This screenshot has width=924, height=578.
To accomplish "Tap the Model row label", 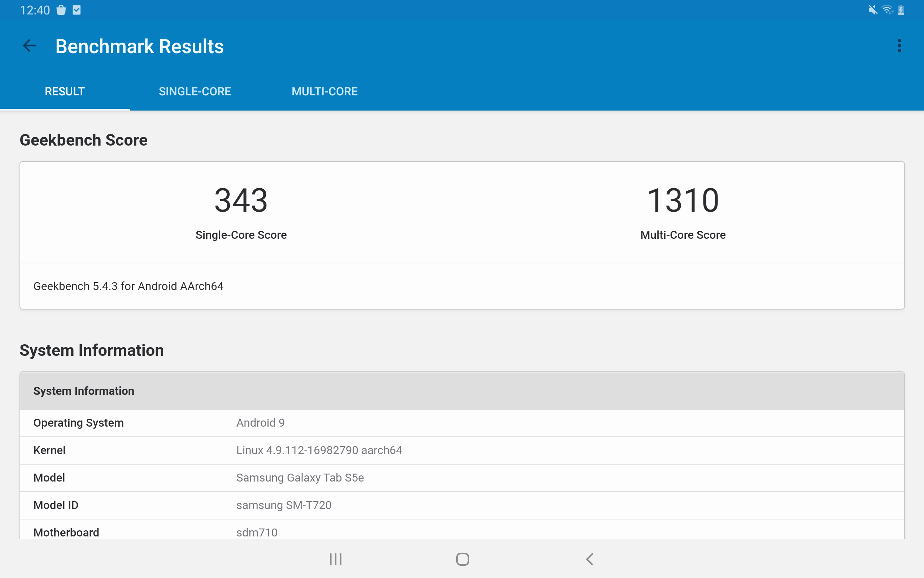I will [x=49, y=478].
